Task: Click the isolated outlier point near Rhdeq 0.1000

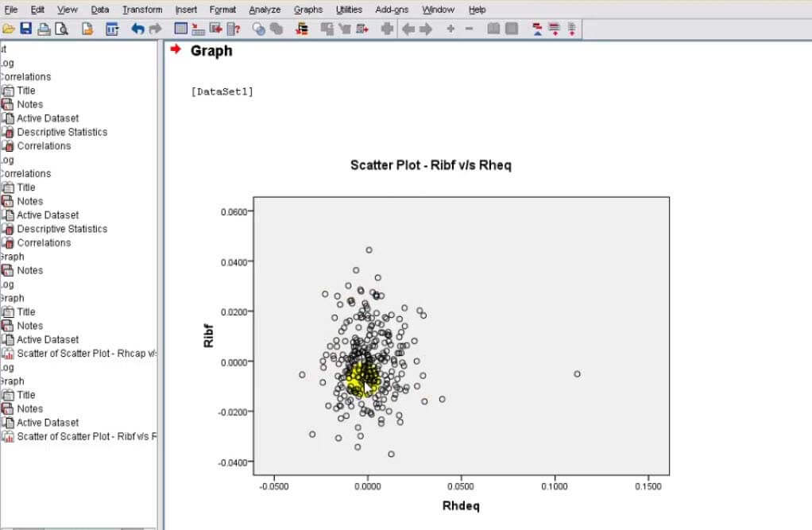Action: (577, 374)
